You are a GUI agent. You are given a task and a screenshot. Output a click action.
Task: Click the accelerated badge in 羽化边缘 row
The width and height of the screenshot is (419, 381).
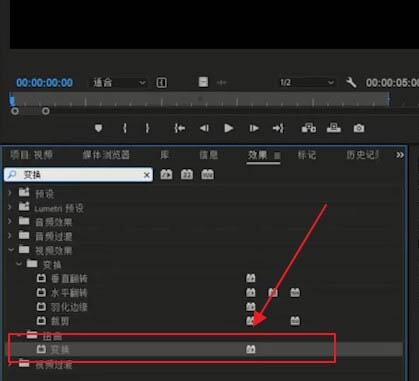pyautogui.click(x=251, y=306)
